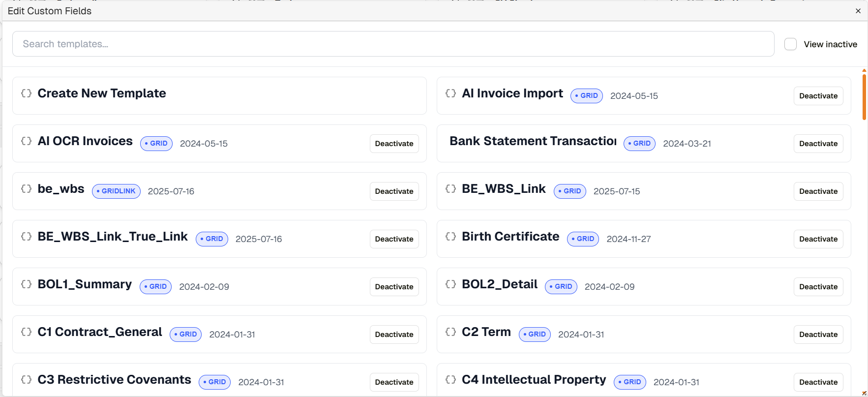Screen dimensions: 868x397
Task: Click the braces icon beside BOL1_Summary
Action: click(x=27, y=284)
